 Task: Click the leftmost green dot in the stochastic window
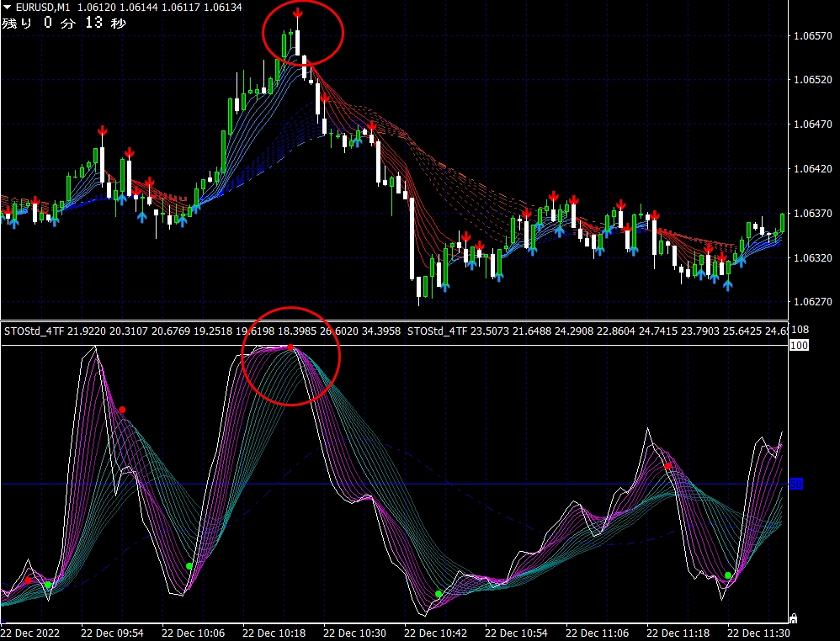coord(48,585)
